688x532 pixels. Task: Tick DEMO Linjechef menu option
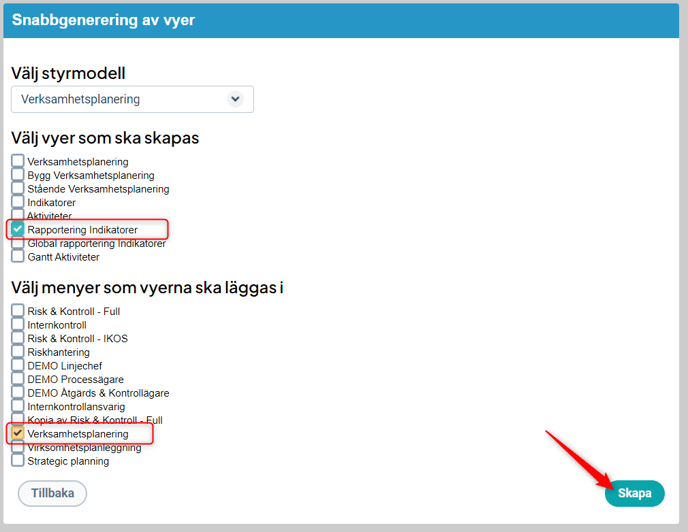pos(18,366)
